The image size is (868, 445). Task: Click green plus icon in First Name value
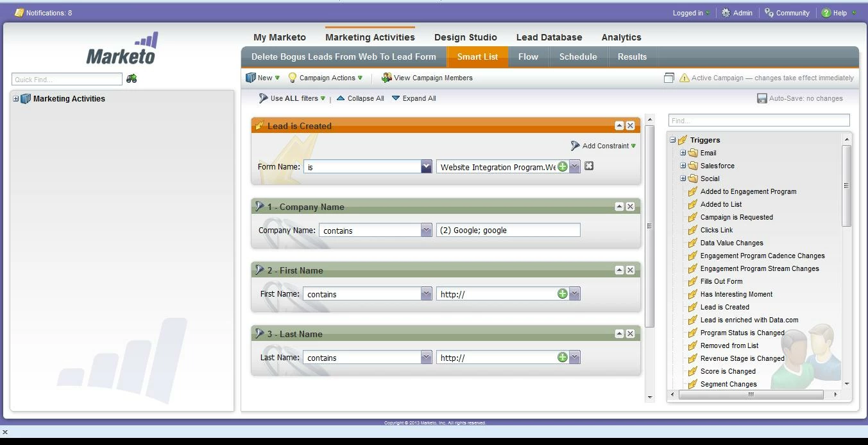click(x=563, y=293)
